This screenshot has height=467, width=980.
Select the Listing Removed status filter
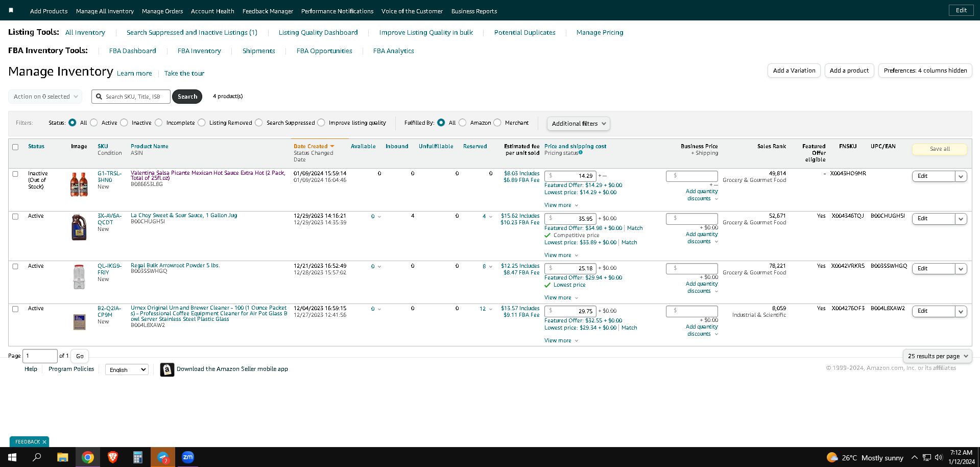(202, 123)
